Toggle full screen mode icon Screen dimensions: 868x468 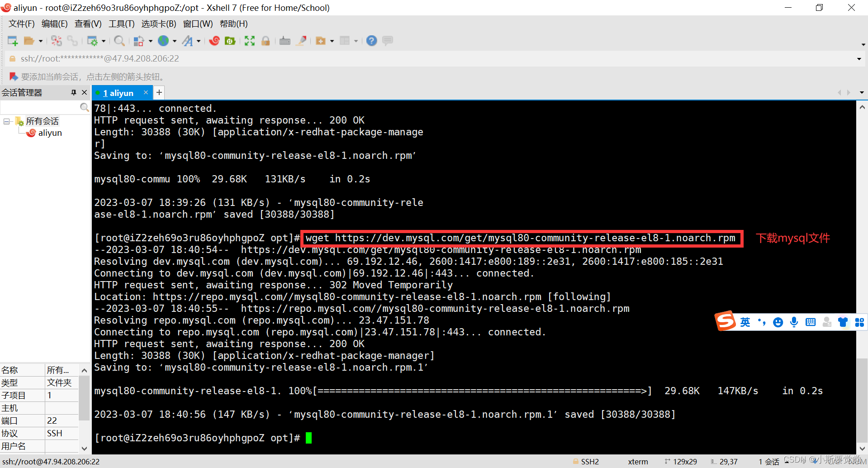(x=249, y=40)
